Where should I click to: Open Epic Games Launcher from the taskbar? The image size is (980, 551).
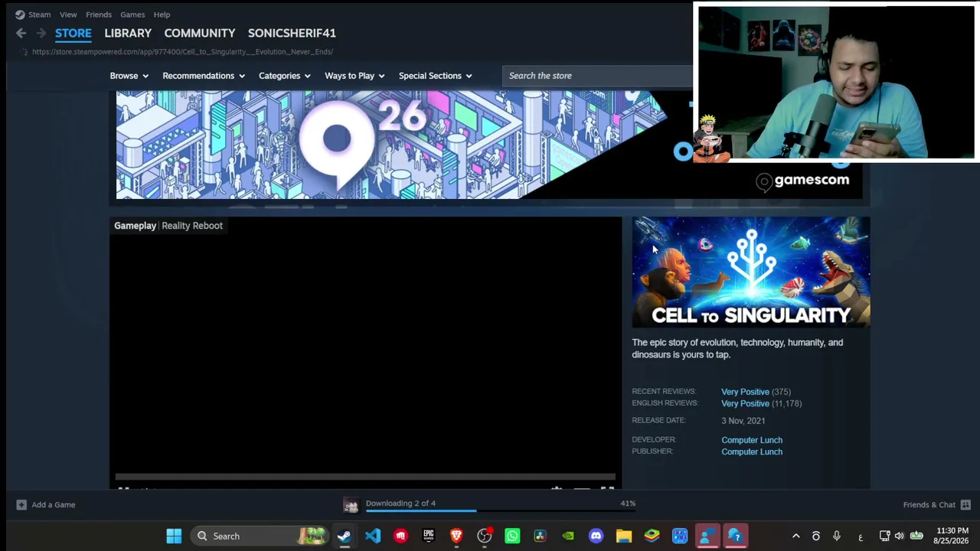pyautogui.click(x=428, y=536)
